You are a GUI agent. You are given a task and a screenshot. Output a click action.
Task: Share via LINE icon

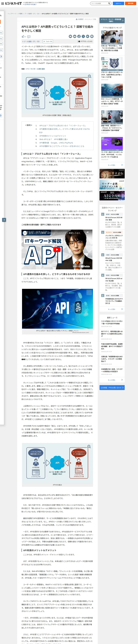[92, 36]
